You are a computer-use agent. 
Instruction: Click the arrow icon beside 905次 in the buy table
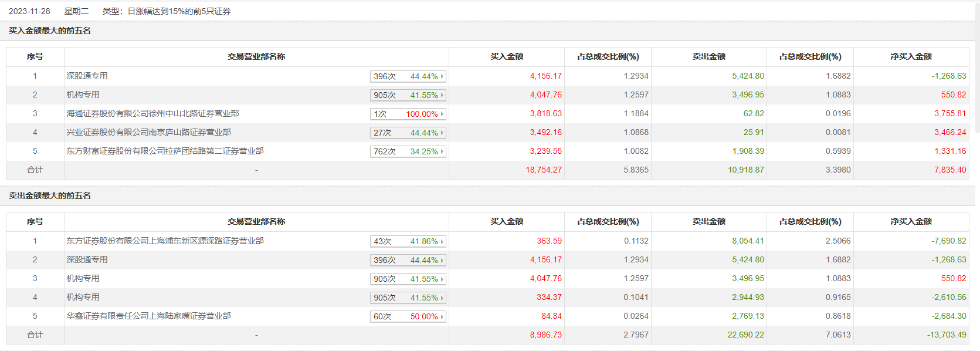point(442,95)
